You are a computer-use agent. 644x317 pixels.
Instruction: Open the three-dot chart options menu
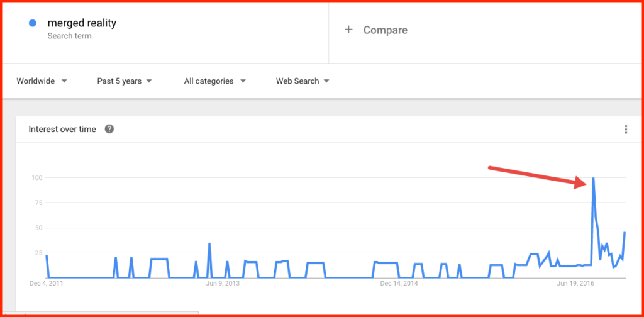coord(626,130)
